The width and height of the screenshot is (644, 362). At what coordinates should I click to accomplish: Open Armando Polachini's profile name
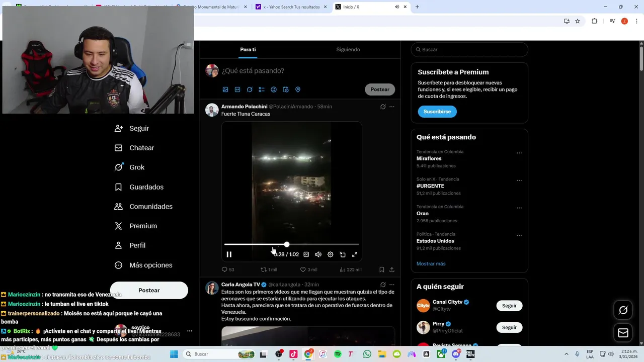[x=244, y=107]
